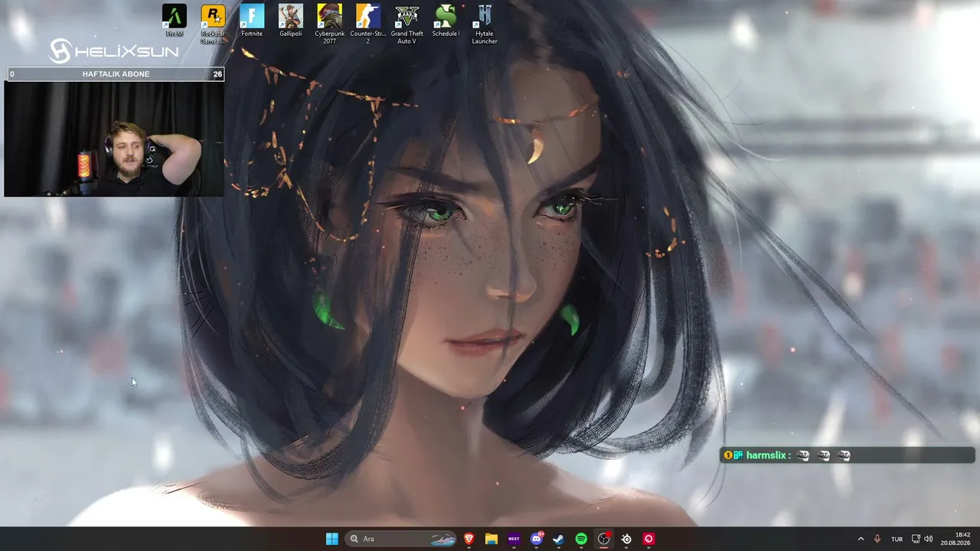Open the volume control in the tray

coord(929,539)
